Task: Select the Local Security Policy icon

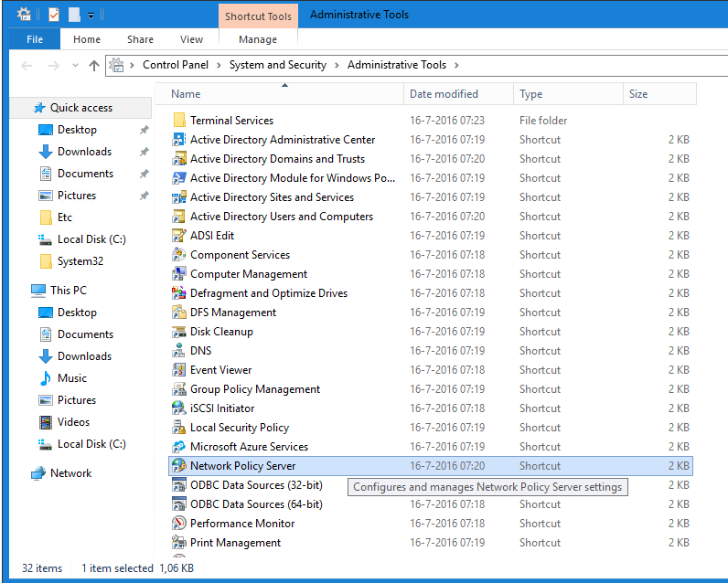Action: click(179, 428)
